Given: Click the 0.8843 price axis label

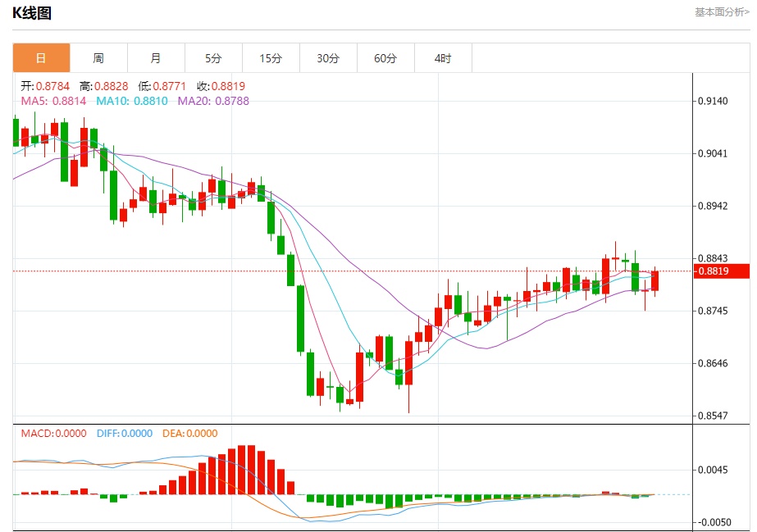Looking at the screenshot, I should click(x=713, y=258).
